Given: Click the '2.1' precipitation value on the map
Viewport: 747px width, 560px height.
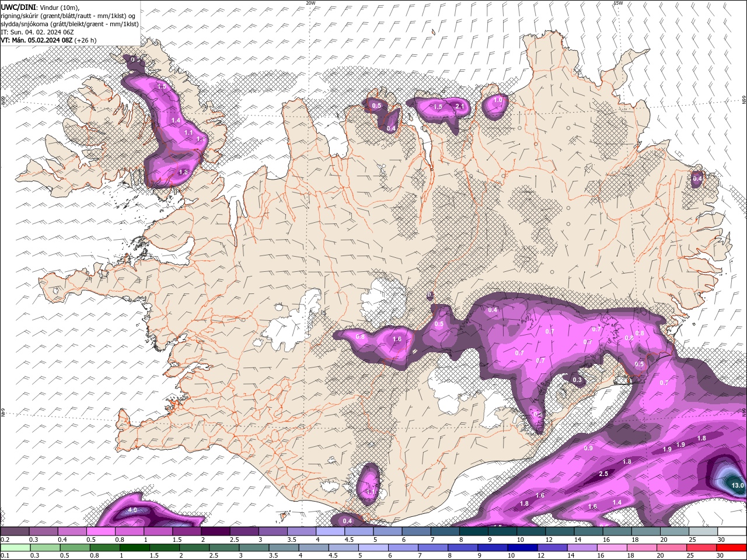Looking at the screenshot, I should pyautogui.click(x=459, y=106).
